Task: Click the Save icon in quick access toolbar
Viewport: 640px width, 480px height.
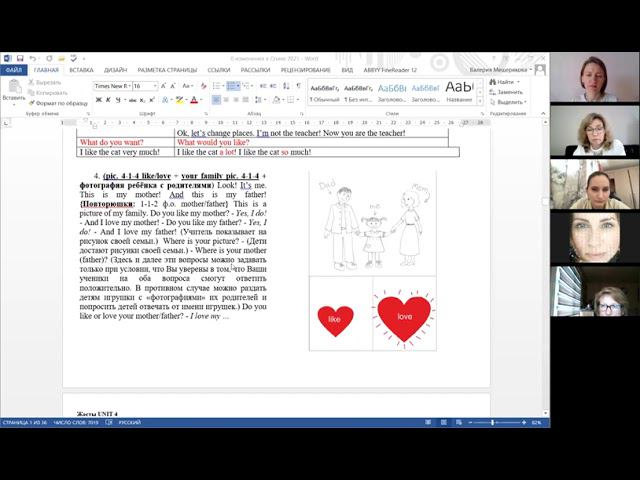Action: coord(20,59)
